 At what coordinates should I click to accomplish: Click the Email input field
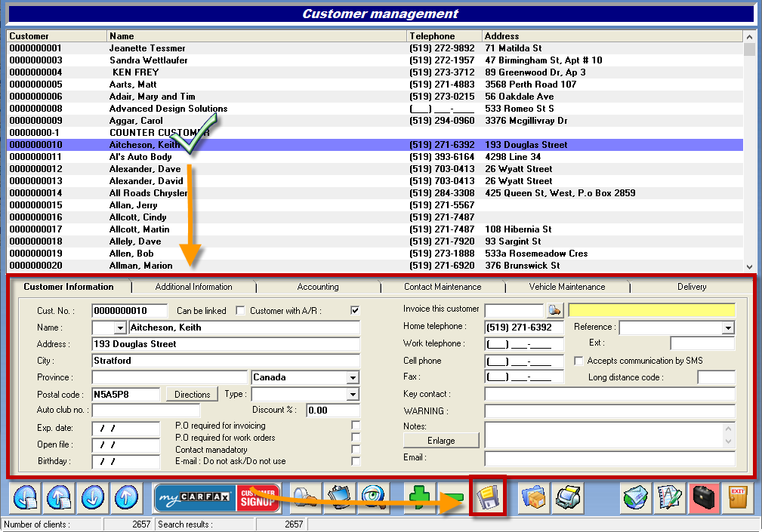(610, 458)
